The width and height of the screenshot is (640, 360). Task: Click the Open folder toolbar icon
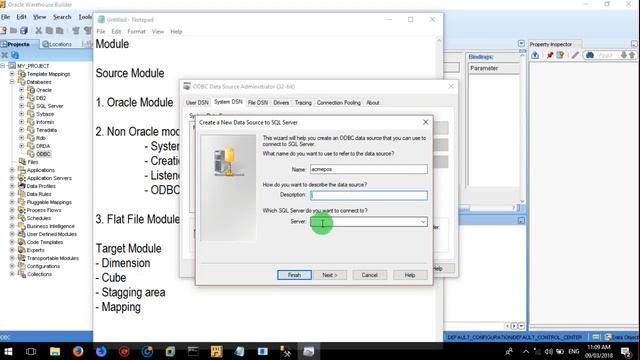tap(13, 31)
